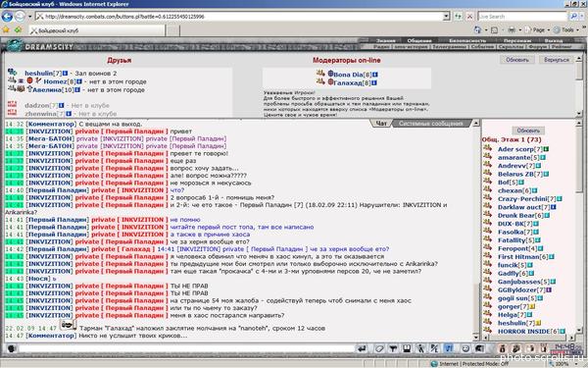This screenshot has height=368, width=588.
Task: Open the Общение top menu
Action: pyautogui.click(x=419, y=40)
